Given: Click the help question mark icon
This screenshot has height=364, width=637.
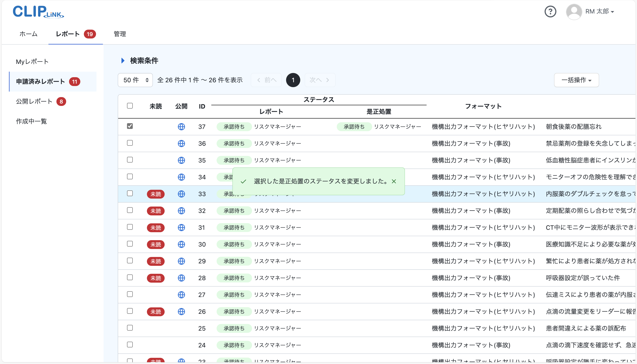Looking at the screenshot, I should pos(550,11).
